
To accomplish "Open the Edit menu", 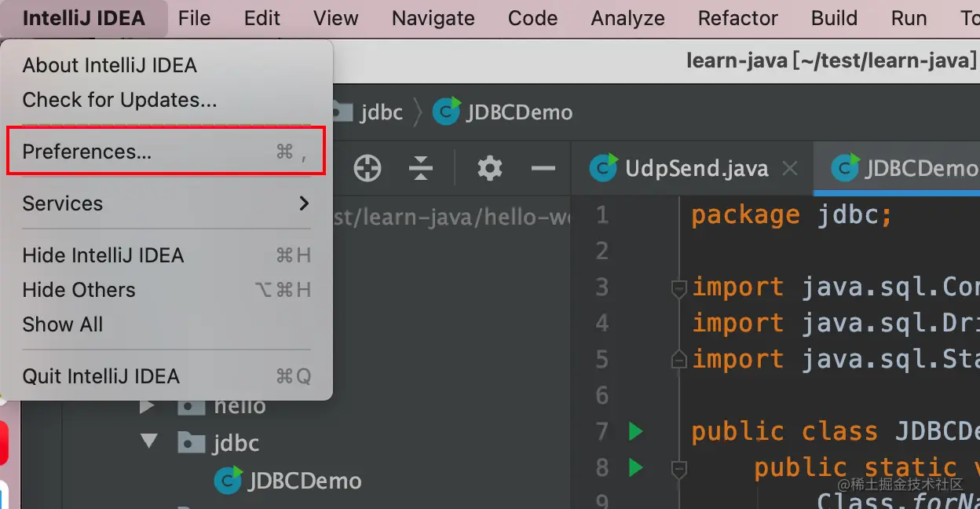I will click(262, 18).
